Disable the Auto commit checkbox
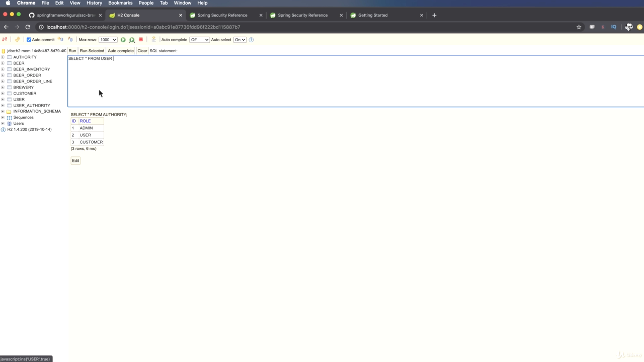 pyautogui.click(x=29, y=40)
